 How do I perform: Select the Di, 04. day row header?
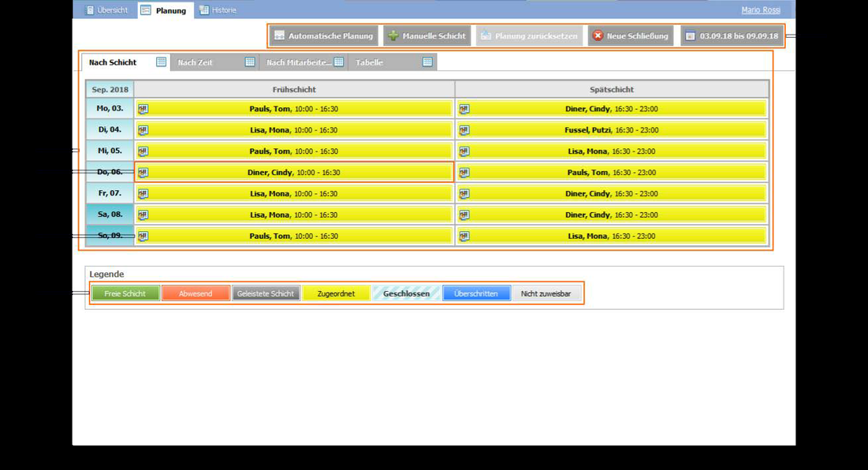point(110,129)
